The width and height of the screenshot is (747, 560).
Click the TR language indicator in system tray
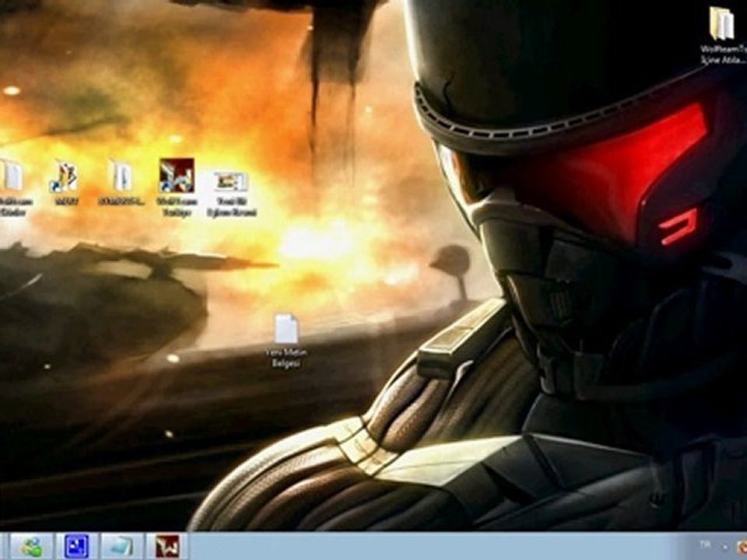tap(705, 544)
